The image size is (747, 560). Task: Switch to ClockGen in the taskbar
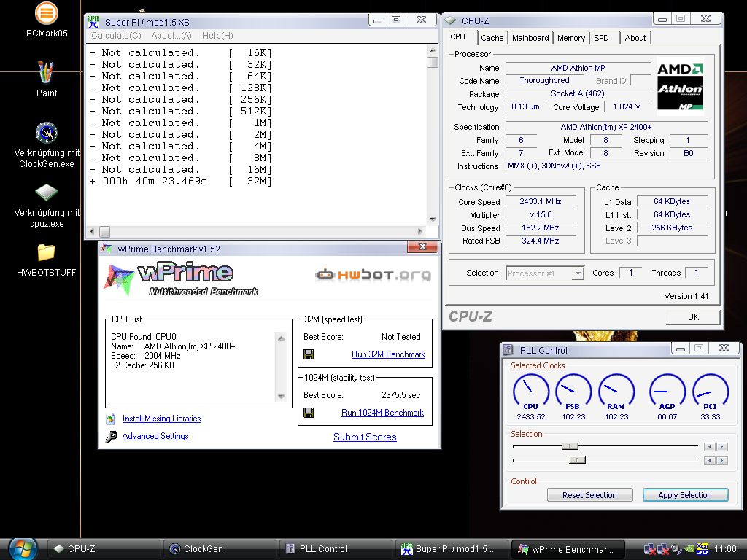[x=220, y=548]
